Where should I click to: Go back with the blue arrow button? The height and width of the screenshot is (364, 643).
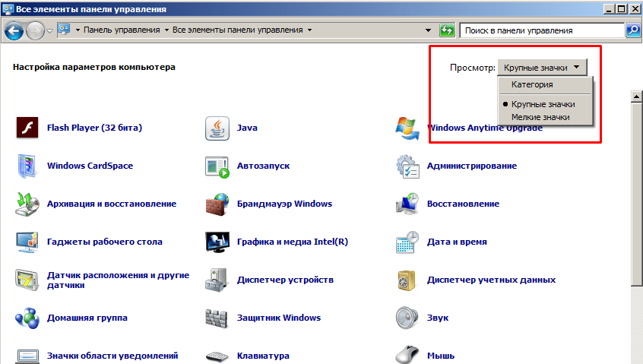(x=14, y=30)
